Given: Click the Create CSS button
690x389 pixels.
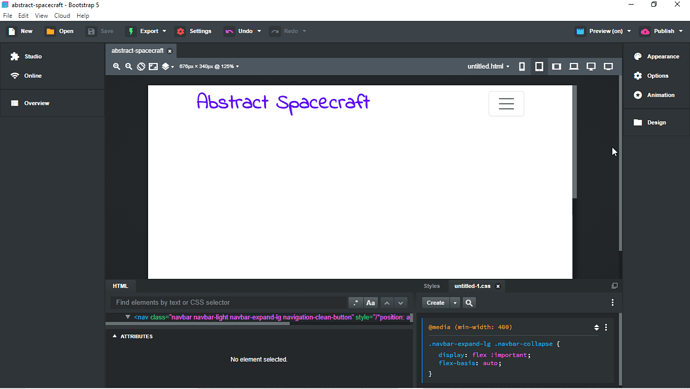Looking at the screenshot, I should [435, 303].
